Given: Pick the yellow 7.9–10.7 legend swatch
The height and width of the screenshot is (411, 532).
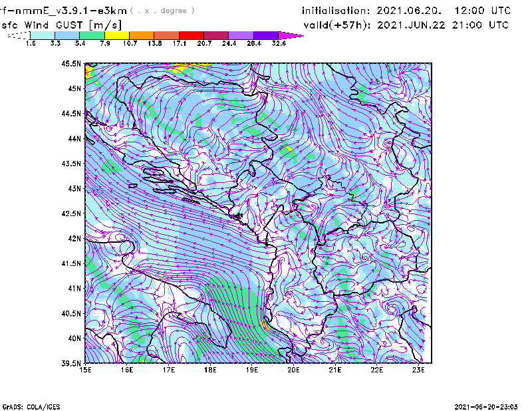Looking at the screenshot, I should pyautogui.click(x=117, y=35).
